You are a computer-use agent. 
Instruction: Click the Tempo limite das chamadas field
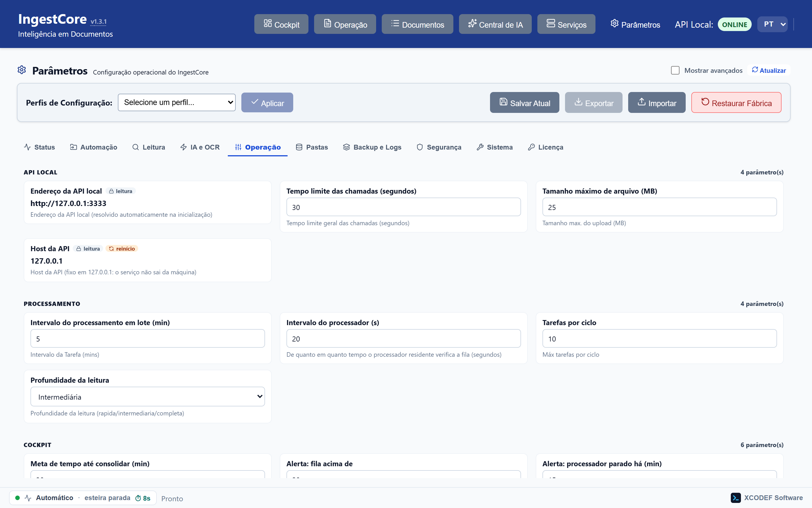(x=403, y=207)
